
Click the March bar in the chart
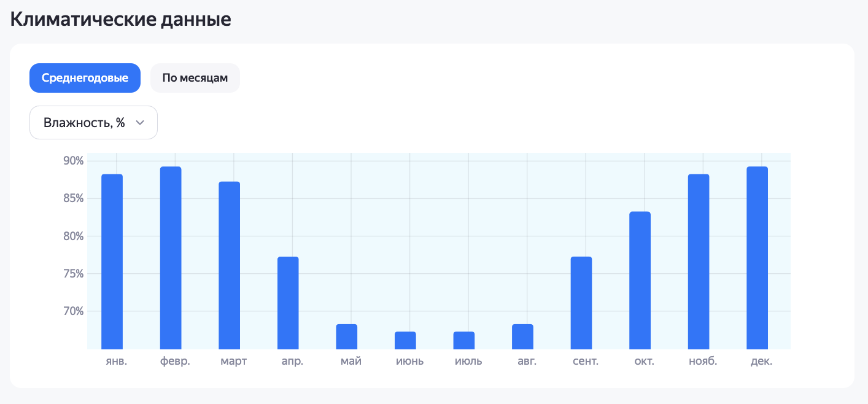click(x=229, y=265)
